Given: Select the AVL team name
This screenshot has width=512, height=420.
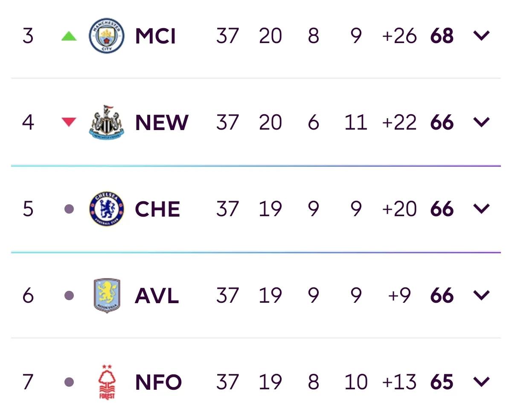Looking at the screenshot, I should click(x=157, y=296).
